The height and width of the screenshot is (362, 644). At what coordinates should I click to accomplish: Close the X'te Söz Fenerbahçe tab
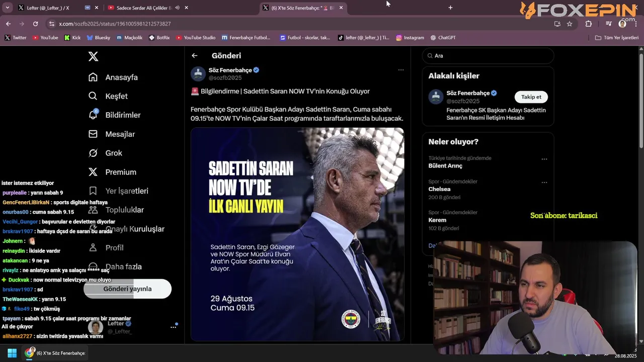coord(341,8)
